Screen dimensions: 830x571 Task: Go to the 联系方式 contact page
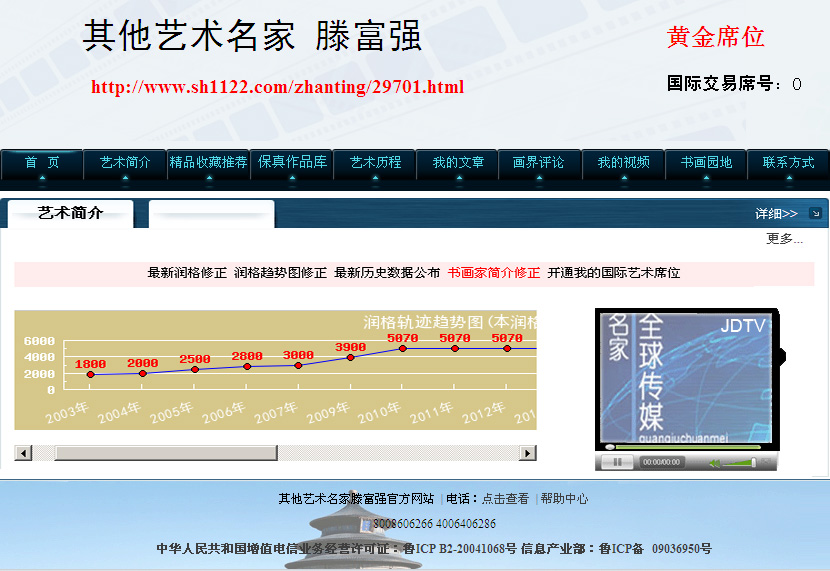click(788, 162)
